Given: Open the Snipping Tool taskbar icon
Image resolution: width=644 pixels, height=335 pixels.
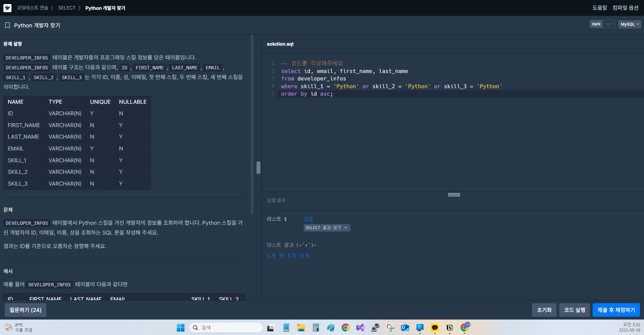Looking at the screenshot, I should coord(390,328).
